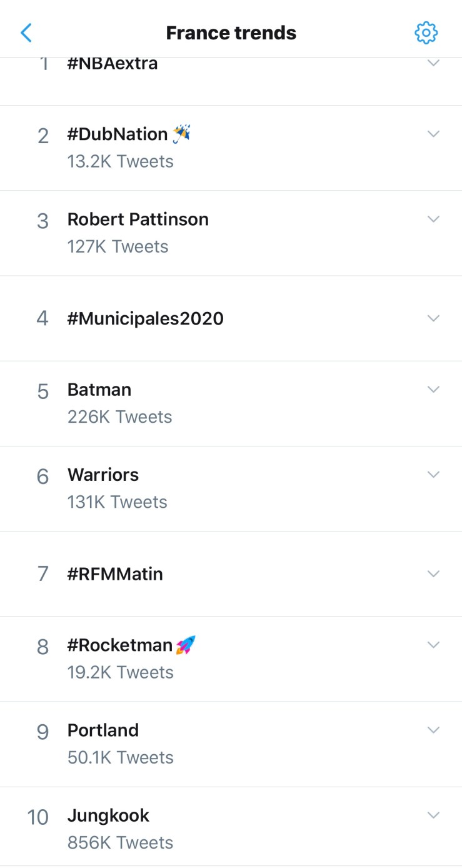Expand chevron next to Warriors trend

(433, 474)
